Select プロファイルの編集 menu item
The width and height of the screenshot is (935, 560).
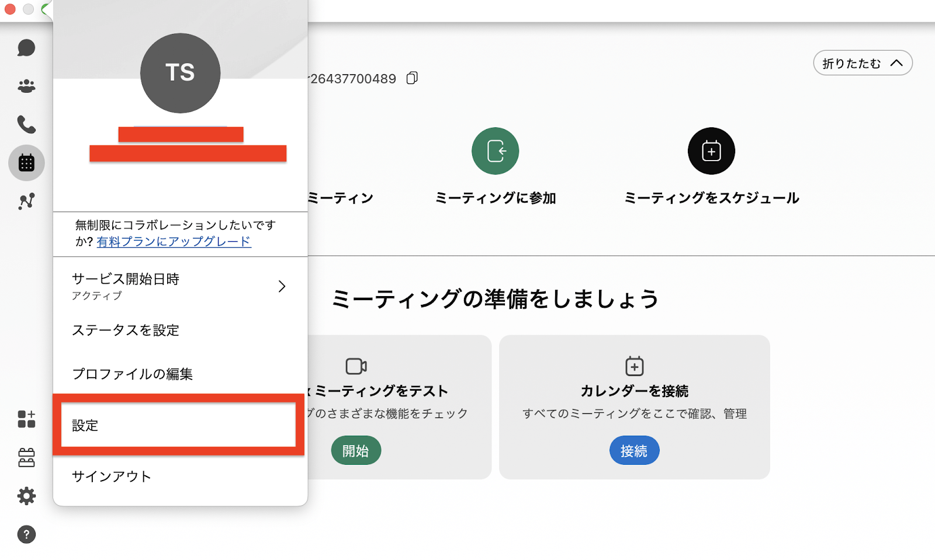click(x=180, y=374)
